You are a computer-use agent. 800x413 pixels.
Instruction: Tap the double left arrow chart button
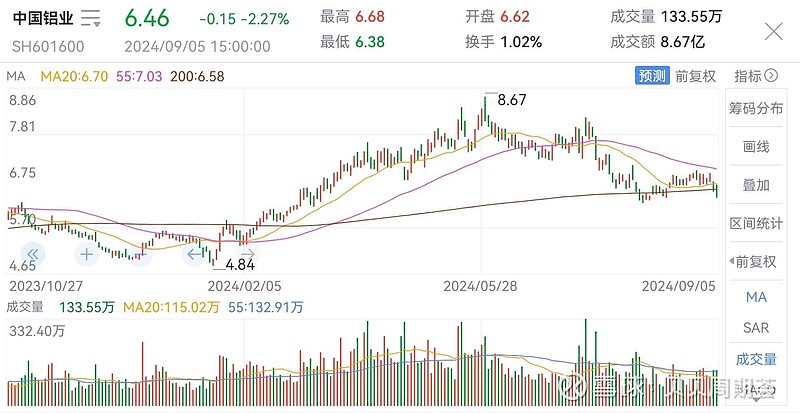pyautogui.click(x=33, y=254)
